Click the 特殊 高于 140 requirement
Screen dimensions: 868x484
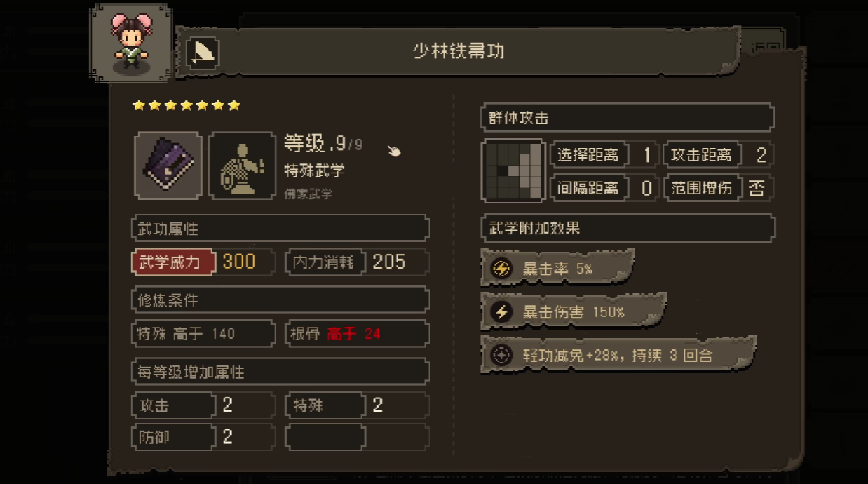[203, 334]
